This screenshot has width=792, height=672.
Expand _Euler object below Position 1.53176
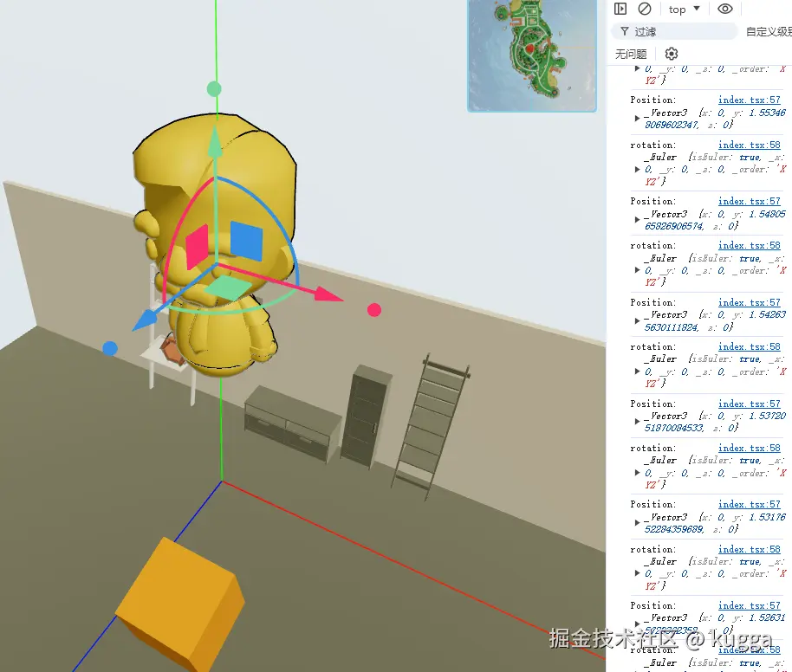(638, 573)
